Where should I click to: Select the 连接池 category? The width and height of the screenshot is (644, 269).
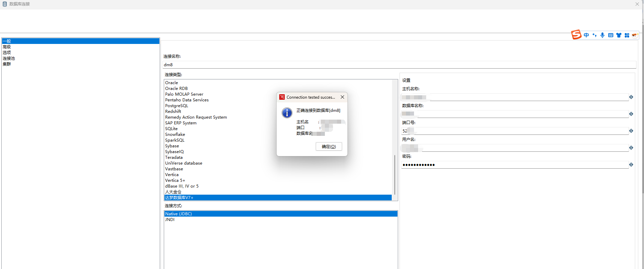[80, 58]
